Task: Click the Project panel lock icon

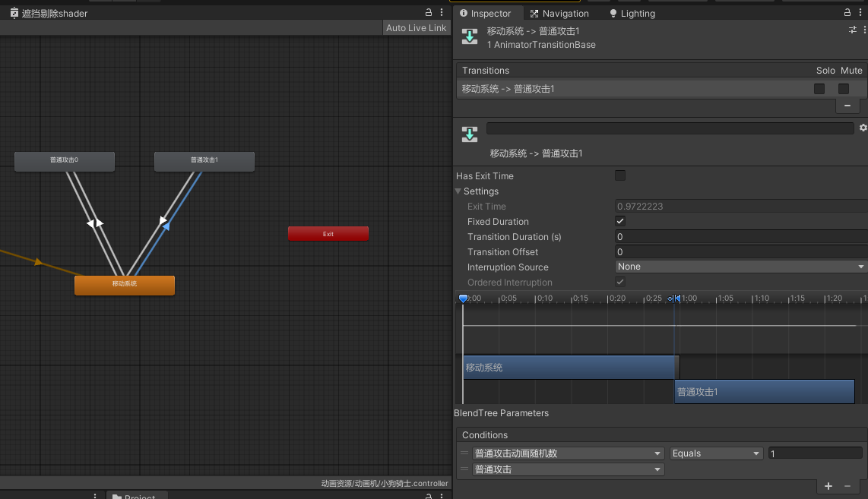Action: [429, 496]
